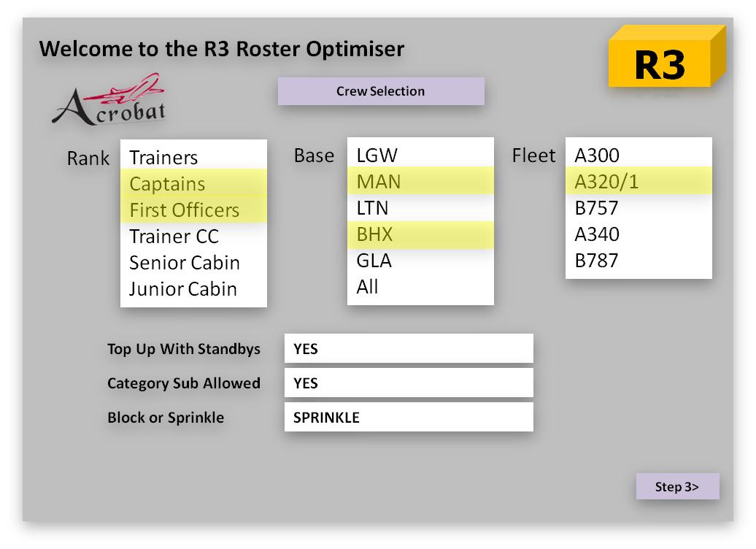756x549 pixels.
Task: Choose All bases option
Action: pyautogui.click(x=367, y=287)
